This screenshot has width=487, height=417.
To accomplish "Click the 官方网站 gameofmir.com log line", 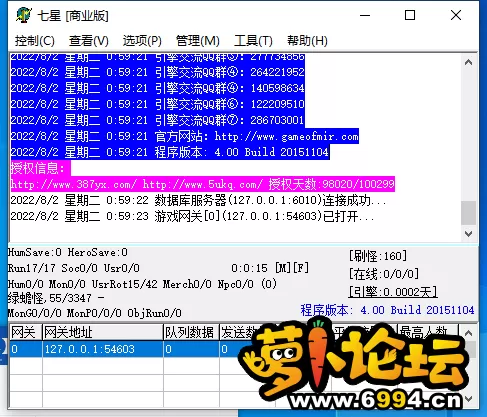I will point(184,136).
